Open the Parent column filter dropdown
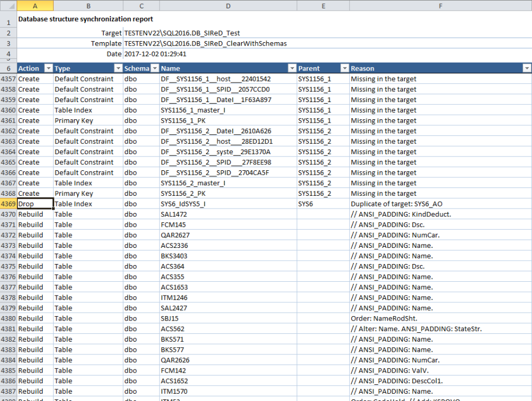This screenshot has height=401, width=532. (x=344, y=68)
